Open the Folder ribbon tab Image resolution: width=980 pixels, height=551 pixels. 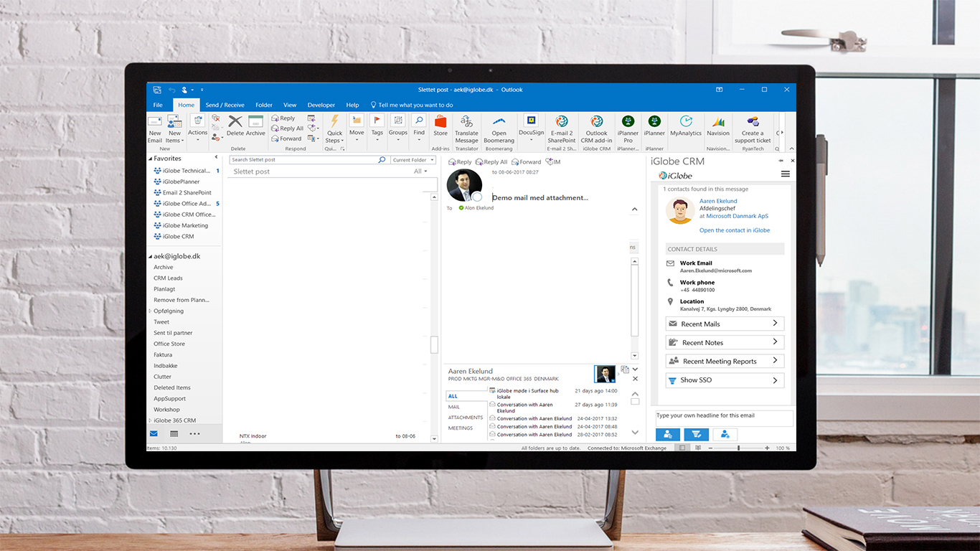pos(264,105)
